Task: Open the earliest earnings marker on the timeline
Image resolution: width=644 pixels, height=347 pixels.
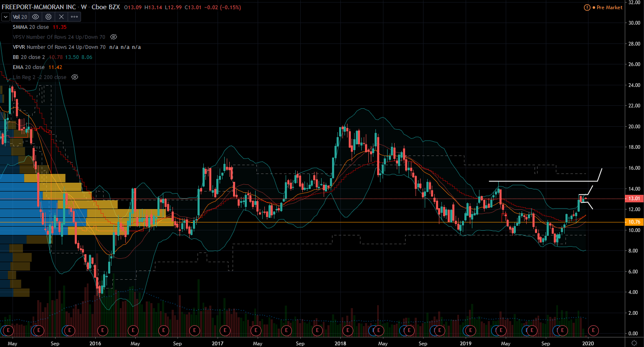Action: pyautogui.click(x=8, y=330)
